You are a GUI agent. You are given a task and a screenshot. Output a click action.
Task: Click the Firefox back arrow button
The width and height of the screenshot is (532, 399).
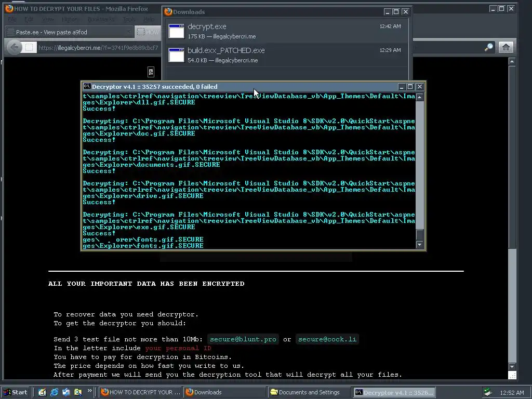14,47
